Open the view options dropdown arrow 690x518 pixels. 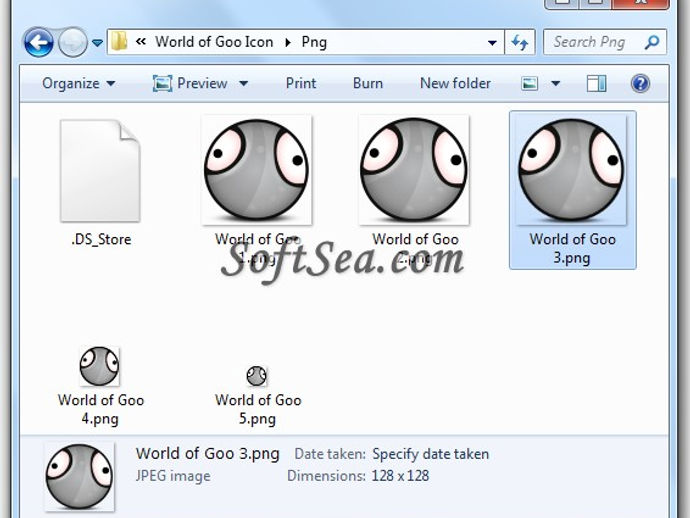556,83
